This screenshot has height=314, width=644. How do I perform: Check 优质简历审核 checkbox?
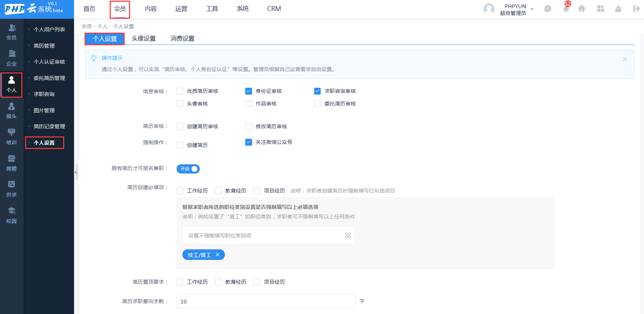point(180,91)
